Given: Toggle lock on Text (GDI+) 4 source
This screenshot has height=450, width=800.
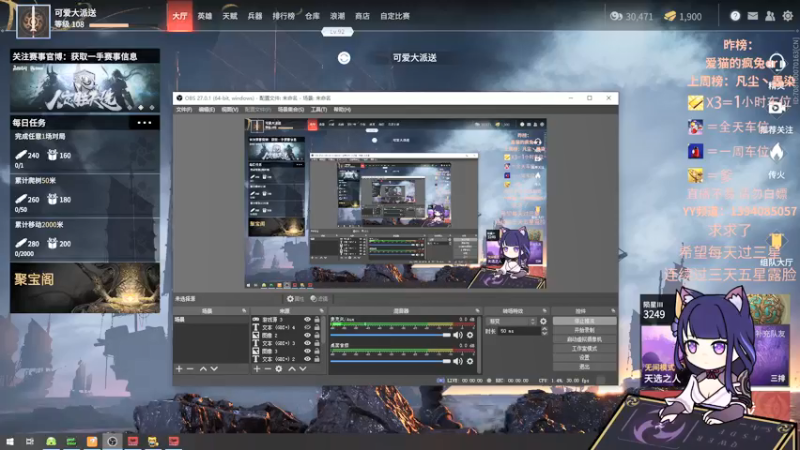Looking at the screenshot, I should [x=317, y=328].
